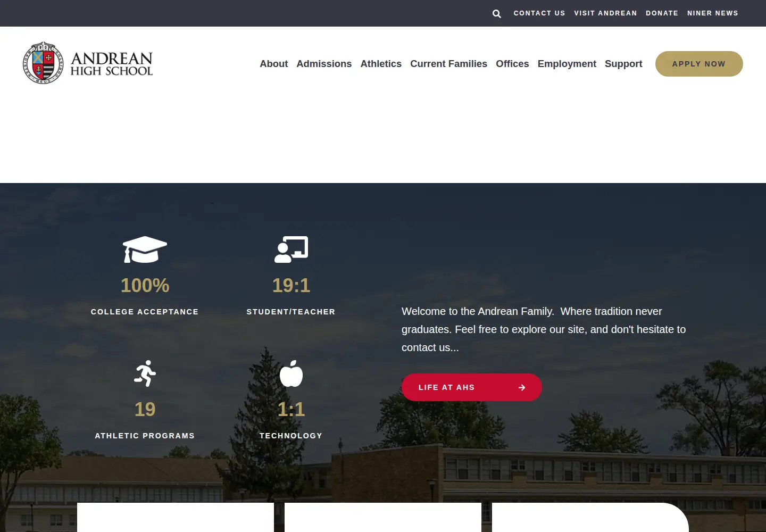Click the Apply Now button
This screenshot has width=766, height=532.
(699, 64)
